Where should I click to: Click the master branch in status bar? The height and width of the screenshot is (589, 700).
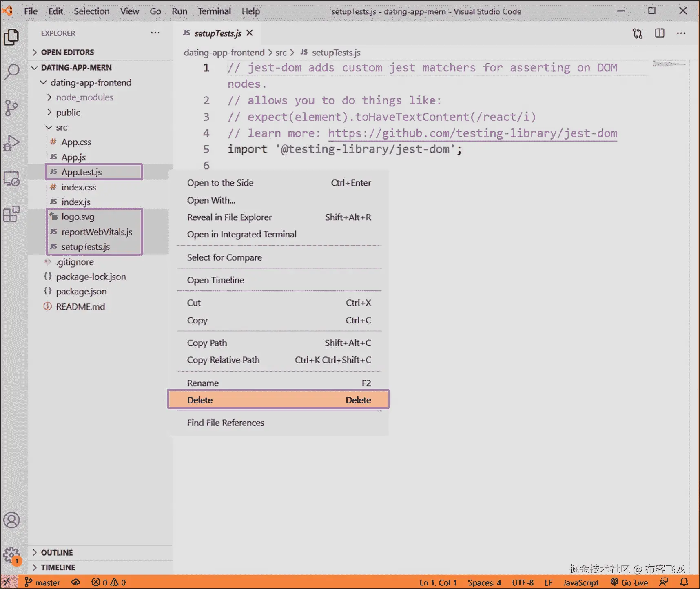[x=42, y=582]
